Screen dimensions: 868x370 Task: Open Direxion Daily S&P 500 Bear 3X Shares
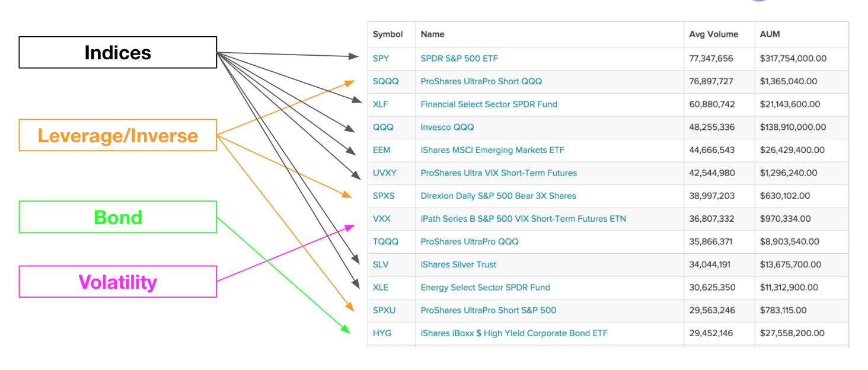click(x=499, y=196)
